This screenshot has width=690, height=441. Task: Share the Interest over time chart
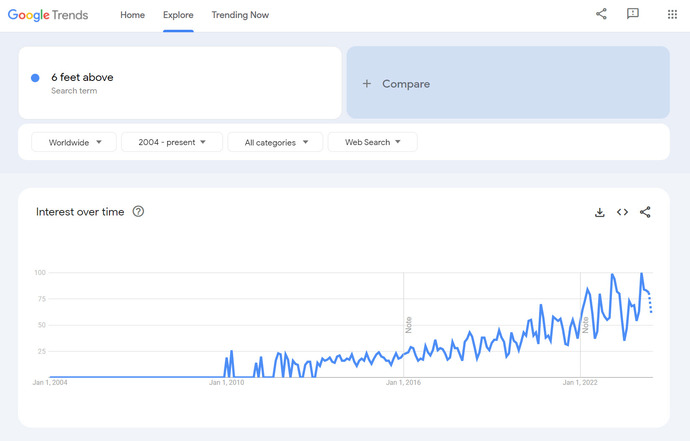point(645,212)
